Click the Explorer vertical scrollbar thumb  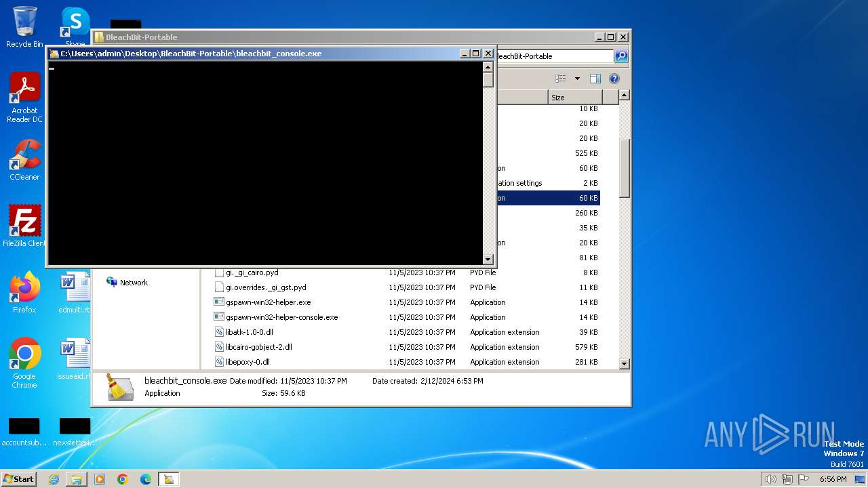(x=625, y=168)
